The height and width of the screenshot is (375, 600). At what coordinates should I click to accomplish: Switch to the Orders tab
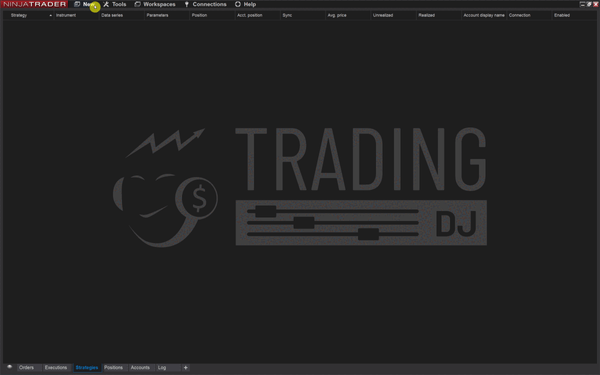[26, 368]
